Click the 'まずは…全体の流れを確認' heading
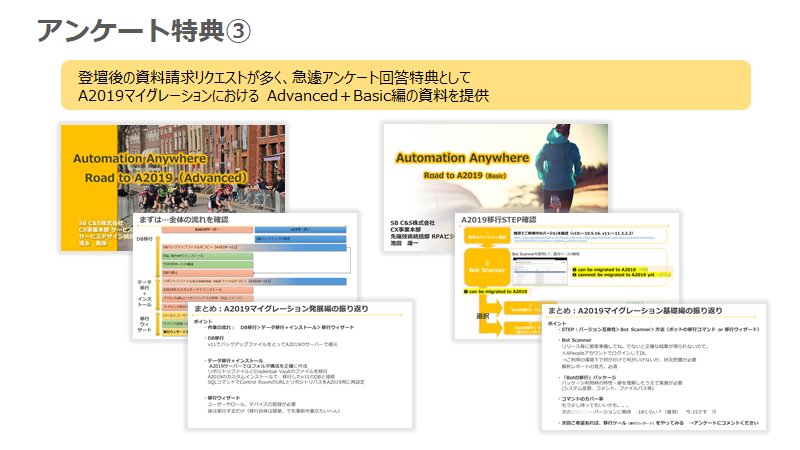The height and width of the screenshot is (450, 800). point(184,219)
